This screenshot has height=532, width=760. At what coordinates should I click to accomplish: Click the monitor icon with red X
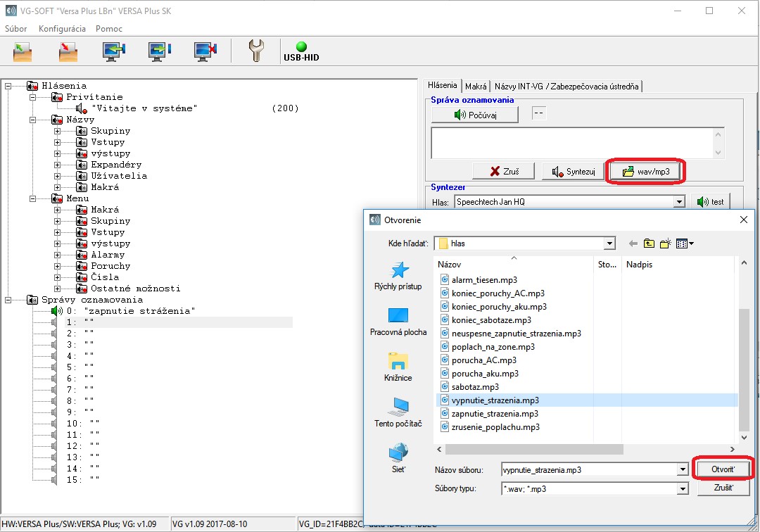coord(205,52)
